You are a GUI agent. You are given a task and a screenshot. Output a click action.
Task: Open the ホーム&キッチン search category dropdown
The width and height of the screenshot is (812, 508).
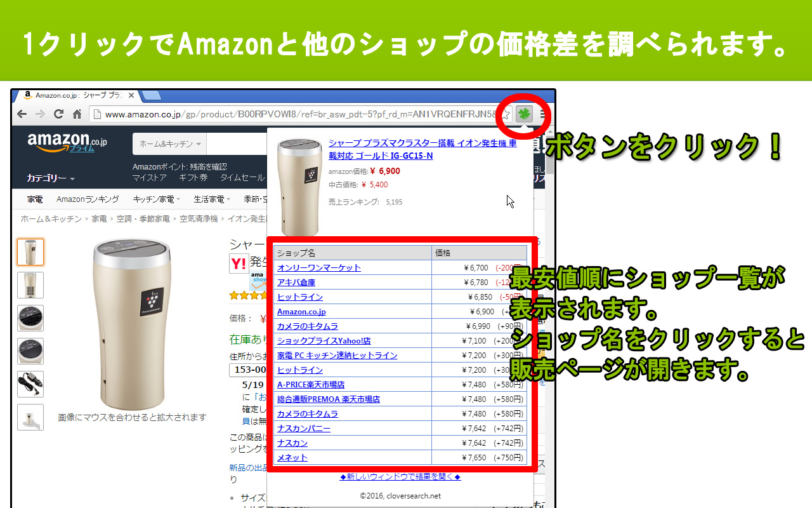point(170,144)
